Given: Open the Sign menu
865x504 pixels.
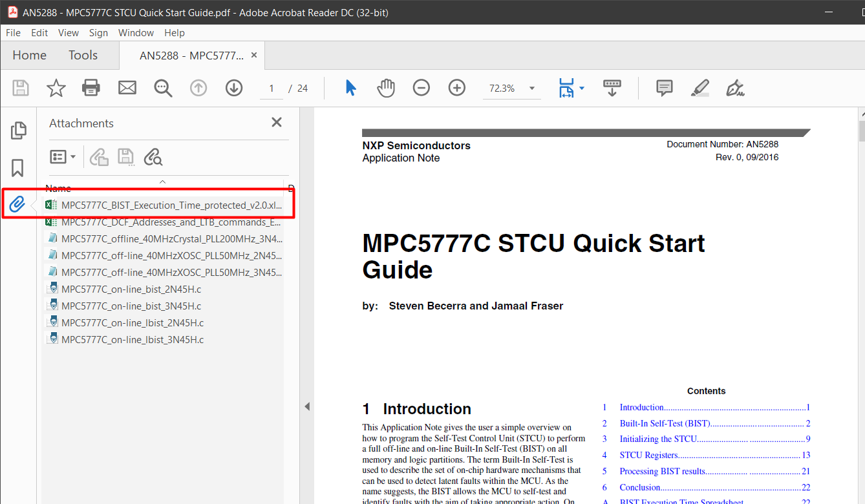Looking at the screenshot, I should (x=98, y=32).
